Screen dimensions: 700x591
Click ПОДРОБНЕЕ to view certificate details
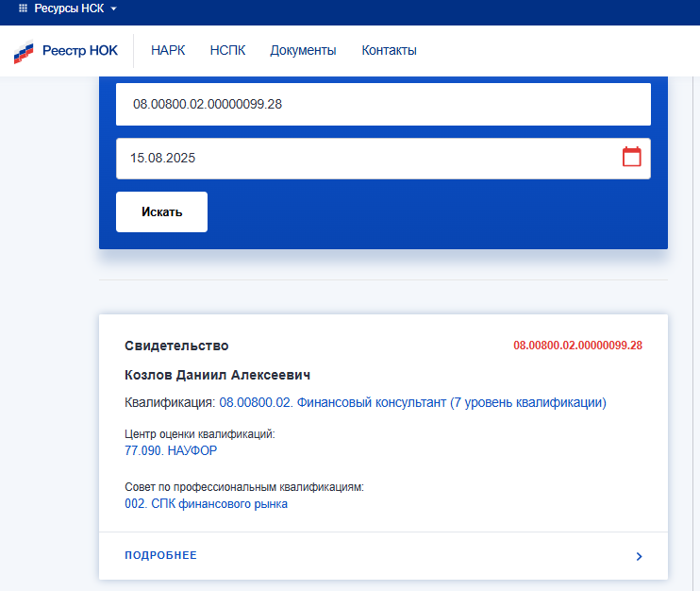tap(161, 555)
